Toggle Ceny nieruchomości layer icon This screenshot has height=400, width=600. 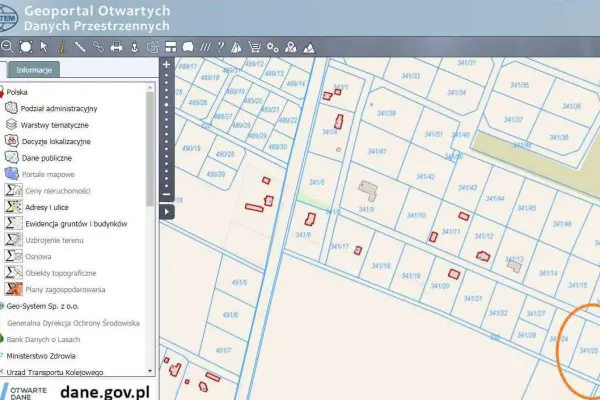click(x=13, y=190)
